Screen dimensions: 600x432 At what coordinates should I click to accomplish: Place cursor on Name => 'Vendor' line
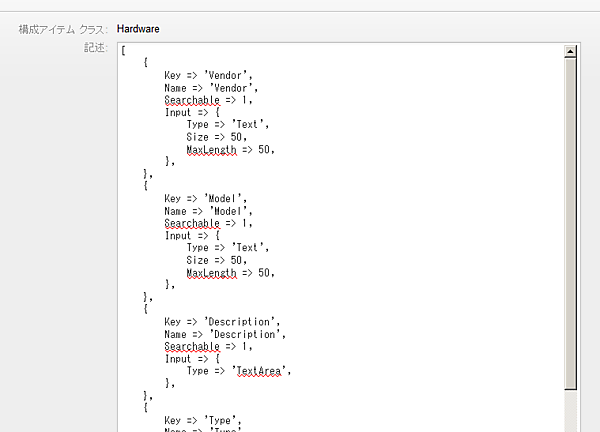tap(216, 87)
